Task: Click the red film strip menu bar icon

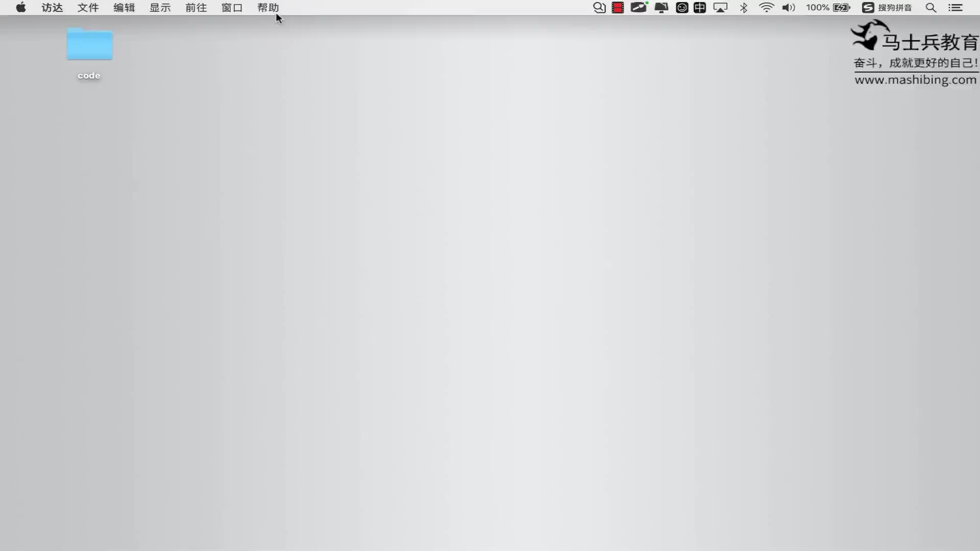Action: (x=618, y=8)
